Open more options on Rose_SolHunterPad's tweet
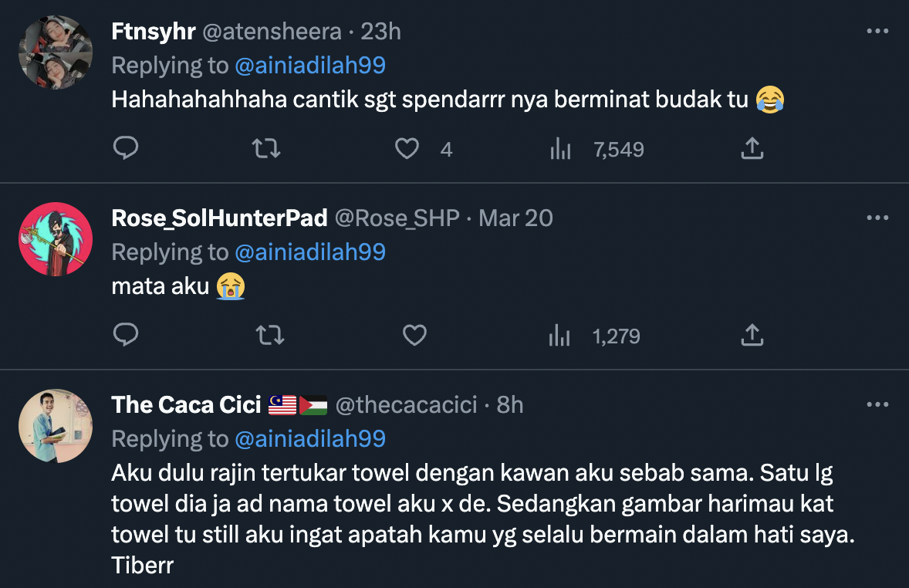The width and height of the screenshot is (909, 588). click(x=877, y=218)
